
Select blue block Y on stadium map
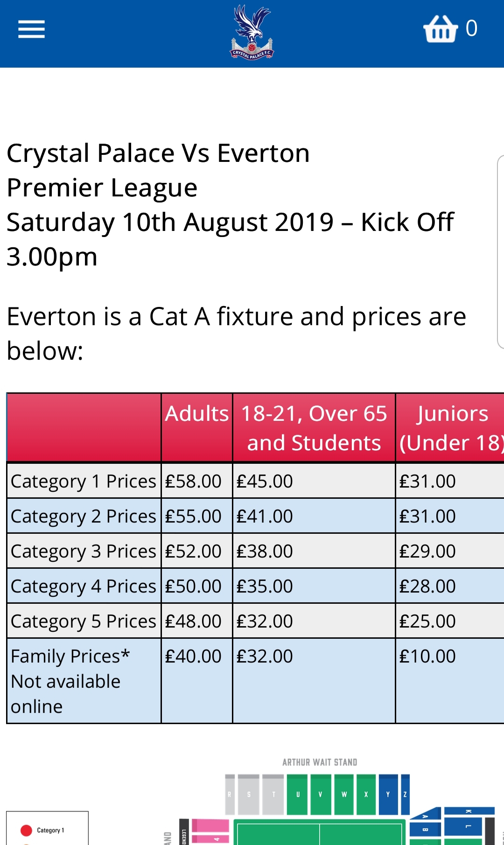[x=388, y=794]
